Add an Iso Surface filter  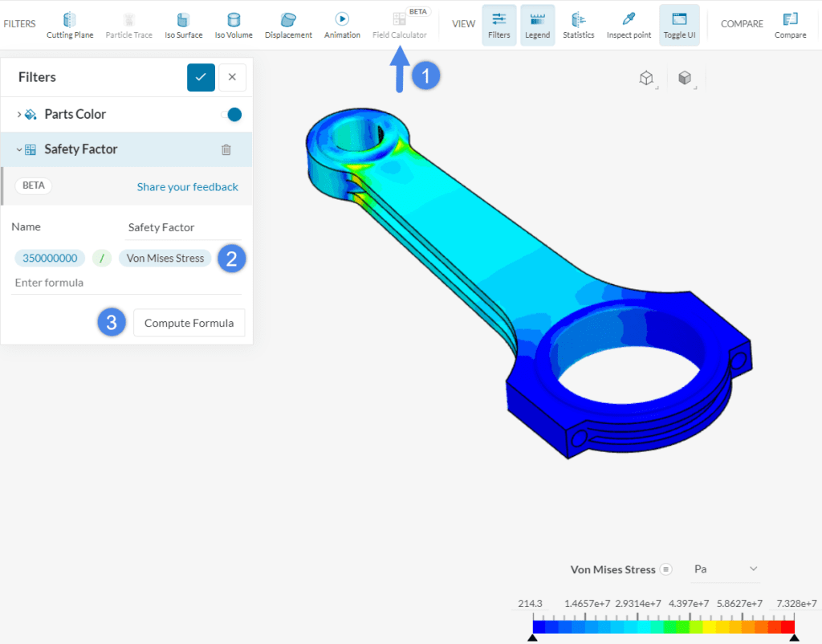tap(183, 24)
